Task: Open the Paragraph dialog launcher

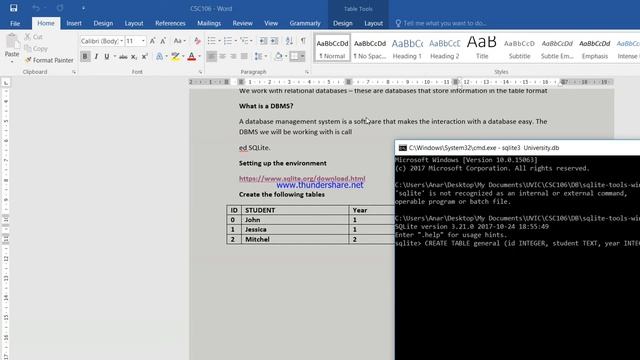Action: pos(307,72)
